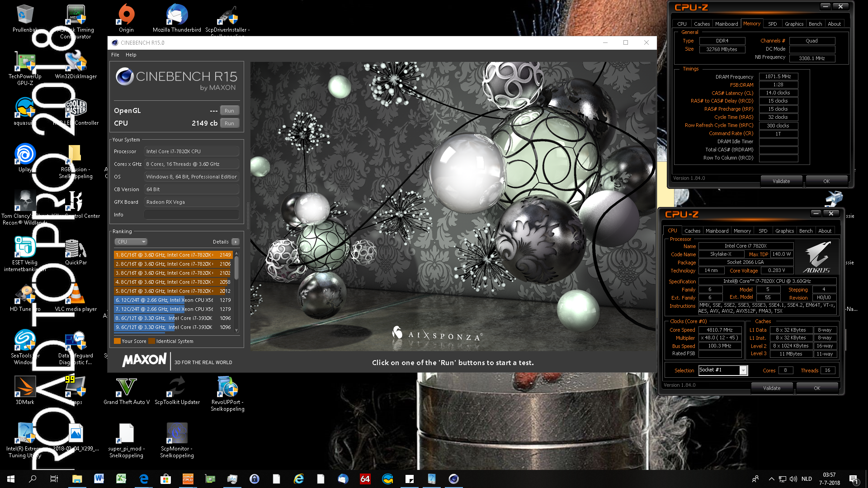This screenshot has height=488, width=868.
Task: Open the TechPowerUp GPU-Z shortcut
Action: coord(25,68)
